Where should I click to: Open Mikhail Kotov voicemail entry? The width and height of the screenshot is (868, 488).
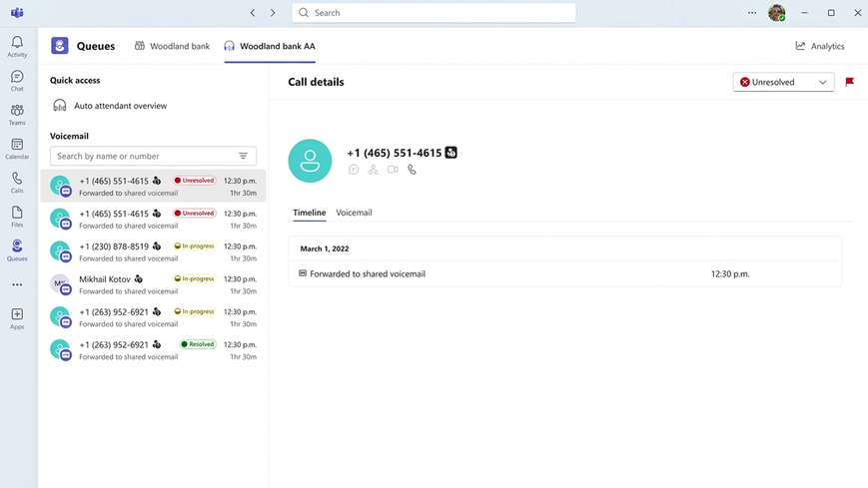154,284
